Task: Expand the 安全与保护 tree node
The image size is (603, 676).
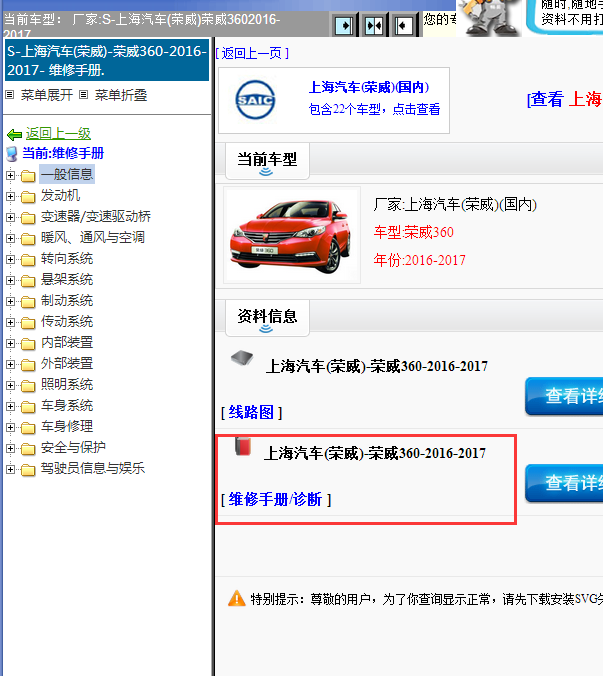Action: pos(10,448)
